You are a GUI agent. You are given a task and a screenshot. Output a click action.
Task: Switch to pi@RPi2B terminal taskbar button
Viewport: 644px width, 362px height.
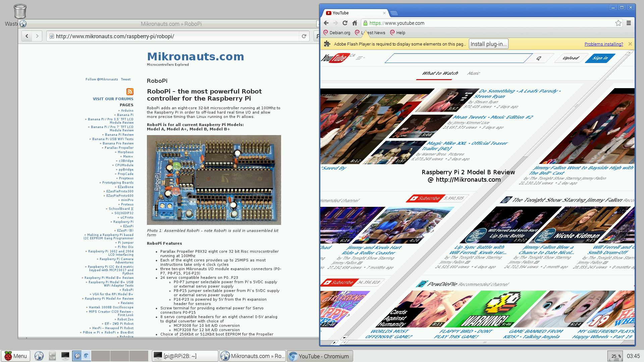click(185, 356)
